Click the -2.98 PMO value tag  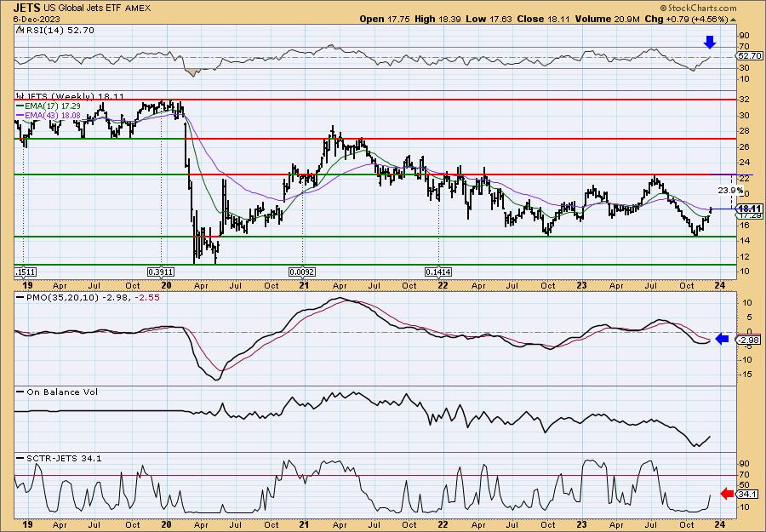[x=749, y=340]
